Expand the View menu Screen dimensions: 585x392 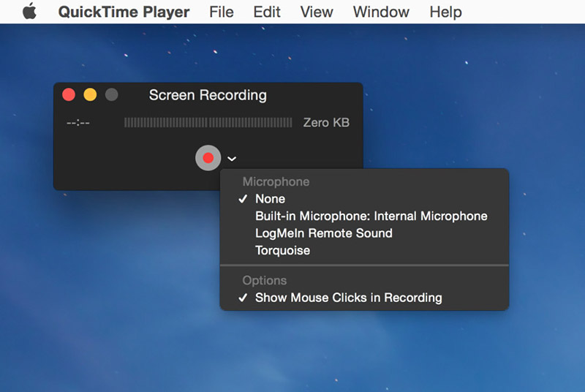[317, 12]
